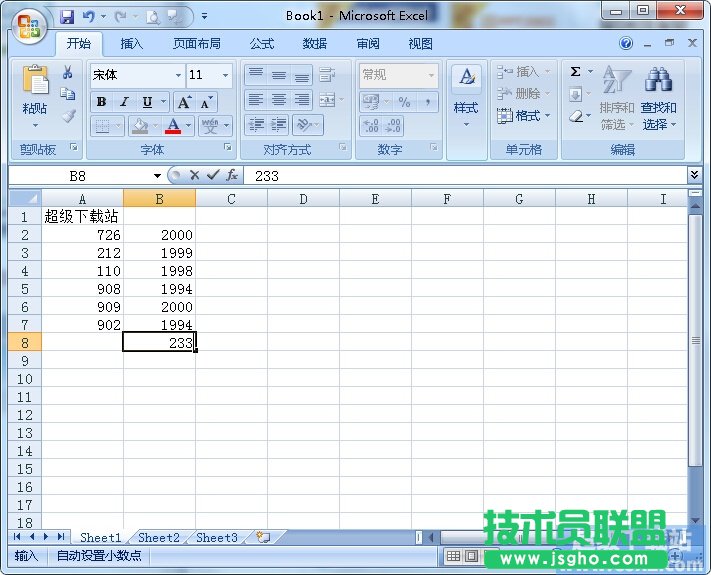Select cell A2 containing 726
This screenshot has height=575, width=711.
(82, 235)
